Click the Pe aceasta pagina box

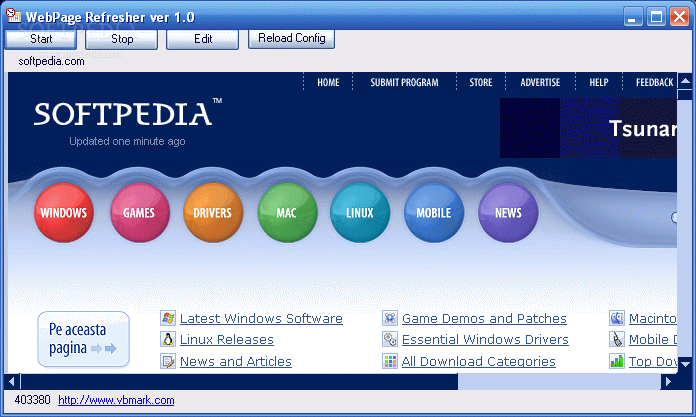click(83, 339)
